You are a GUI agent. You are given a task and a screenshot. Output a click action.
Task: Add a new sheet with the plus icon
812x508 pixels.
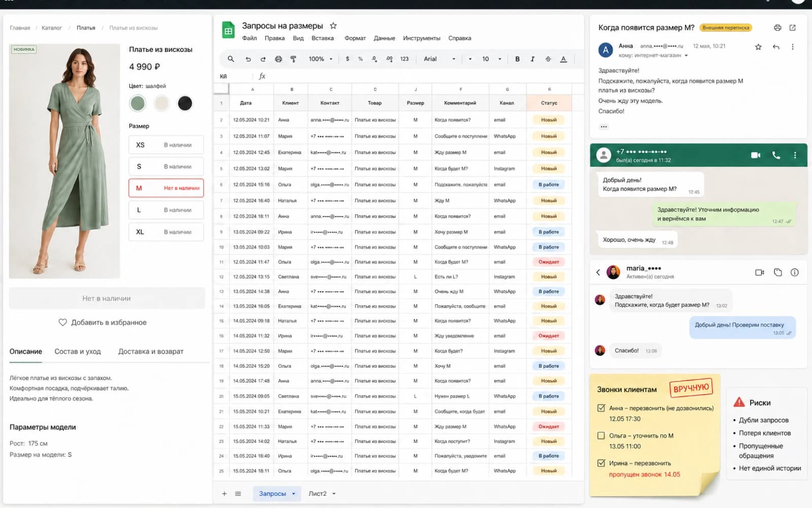224,493
